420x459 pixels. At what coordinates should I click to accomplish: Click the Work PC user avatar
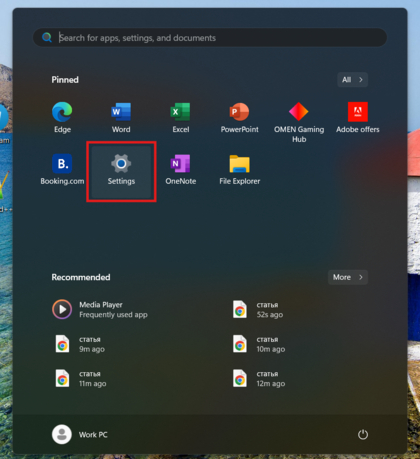coord(62,434)
